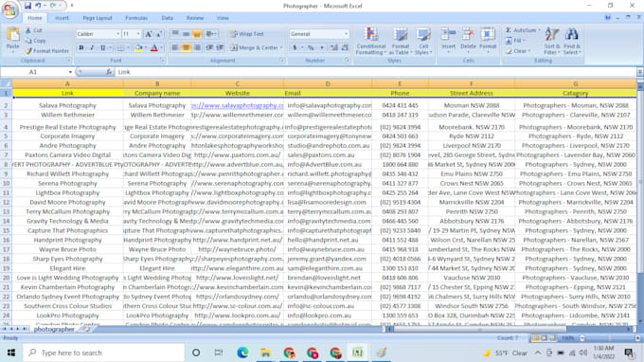This screenshot has width=644, height=362.
Task: Switch to the Review tab
Action: pyautogui.click(x=195, y=18)
